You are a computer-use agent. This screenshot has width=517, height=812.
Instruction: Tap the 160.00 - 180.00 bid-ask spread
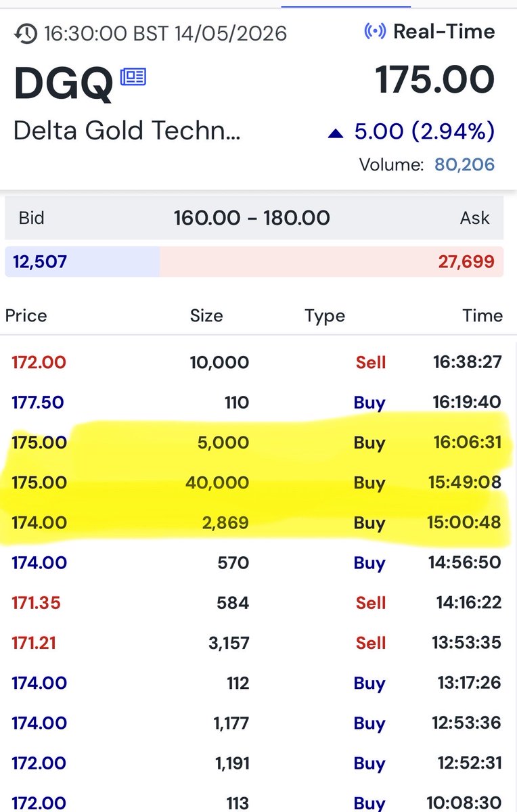[252, 218]
